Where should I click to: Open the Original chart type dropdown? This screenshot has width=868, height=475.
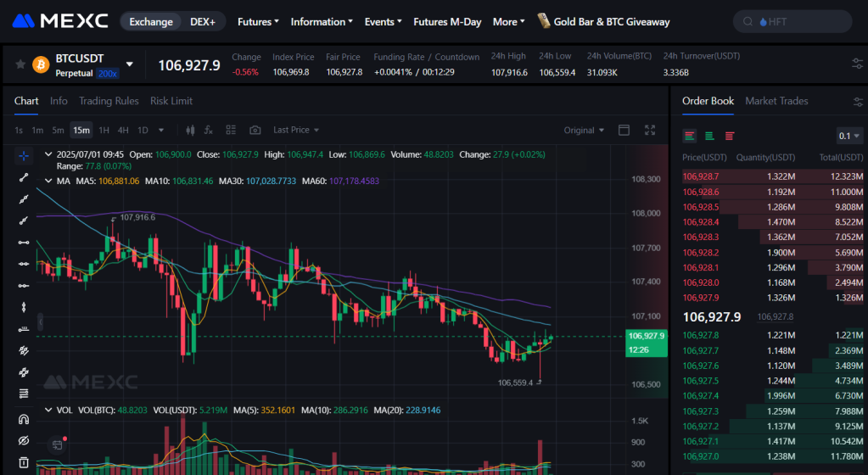[x=584, y=130]
